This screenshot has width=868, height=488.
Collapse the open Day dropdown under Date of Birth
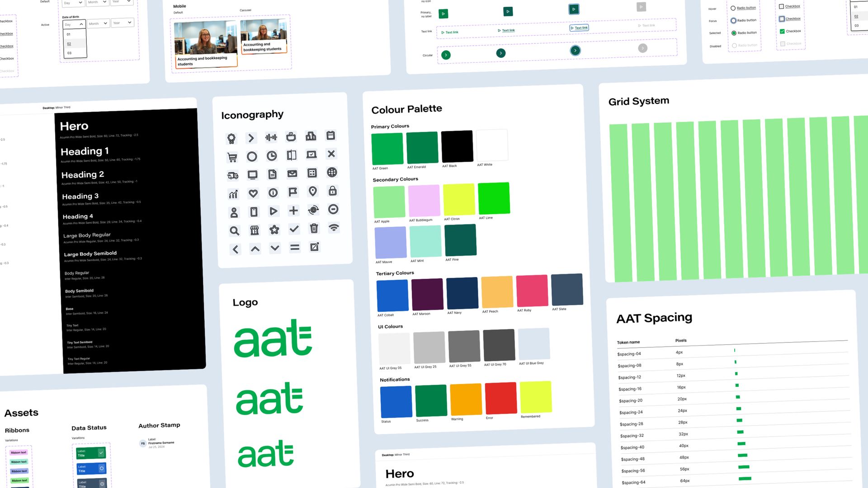(x=74, y=24)
